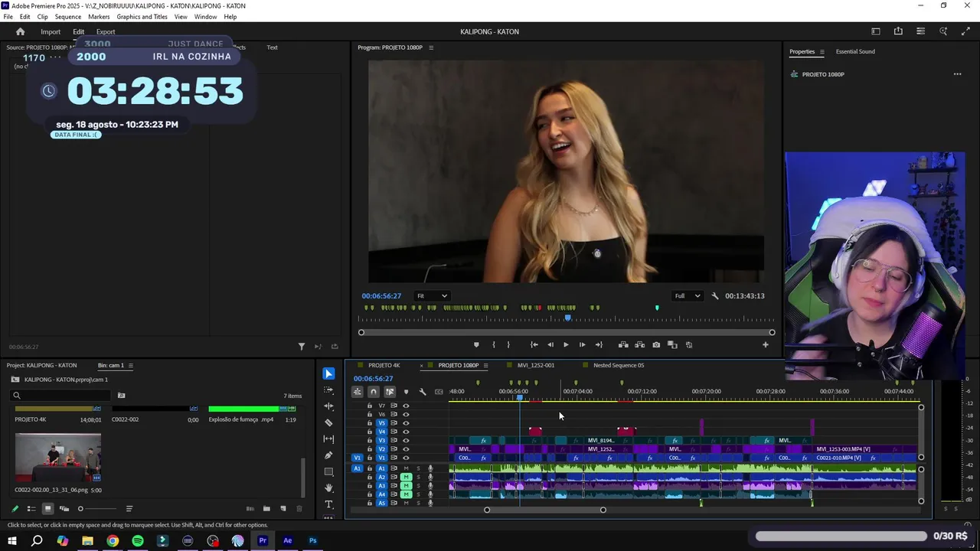Viewport: 980px width, 551px height.
Task: Select the Slip tool
Action: point(328,439)
